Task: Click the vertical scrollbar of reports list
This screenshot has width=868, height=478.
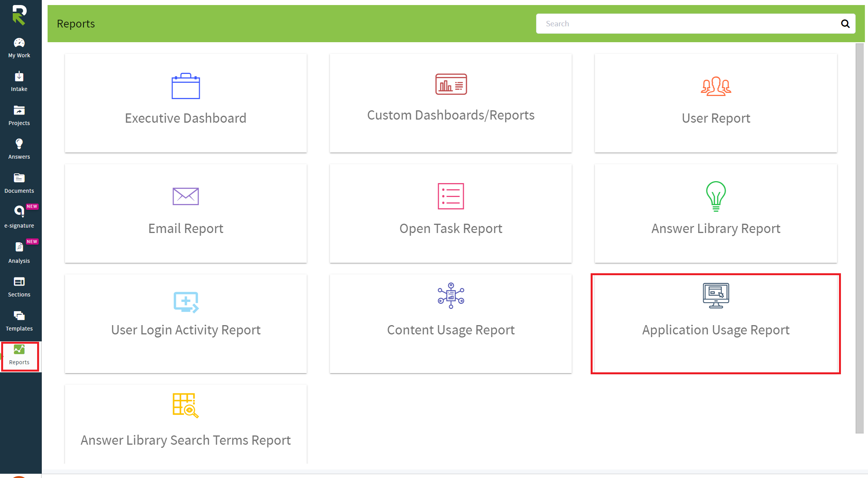Action: click(x=859, y=238)
